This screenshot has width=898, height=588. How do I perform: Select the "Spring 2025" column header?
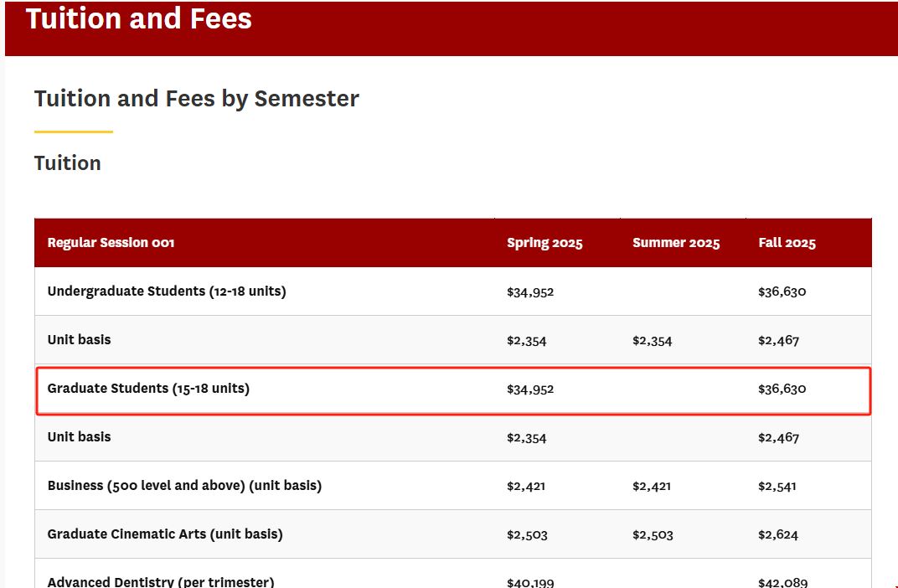544,243
